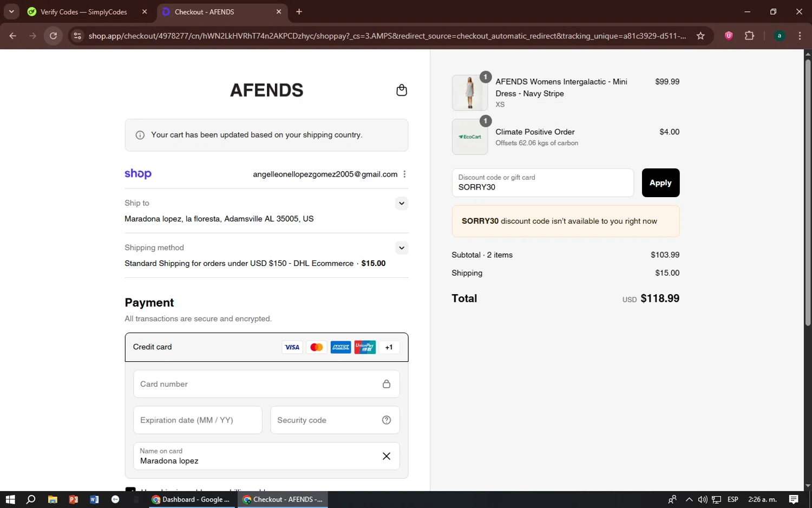Image resolution: width=812 pixels, height=508 pixels.
Task: Click the shipping address text Maradona lopez
Action: [x=219, y=219]
